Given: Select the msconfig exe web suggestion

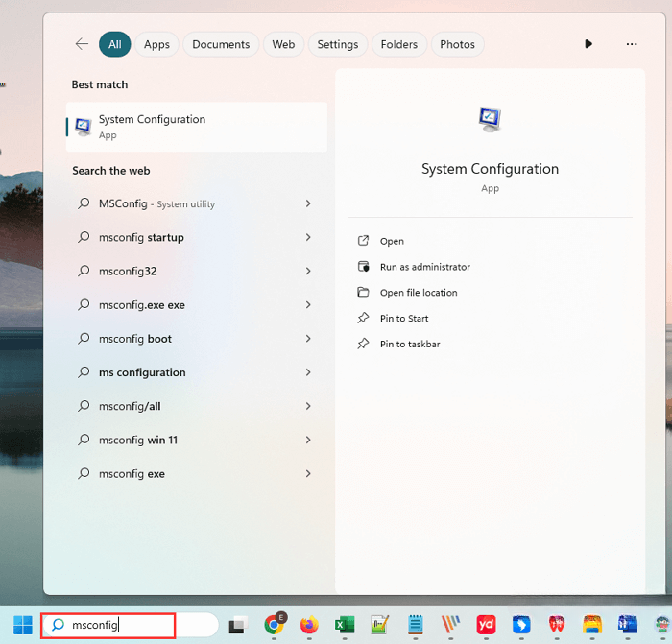Looking at the screenshot, I should 197,473.
